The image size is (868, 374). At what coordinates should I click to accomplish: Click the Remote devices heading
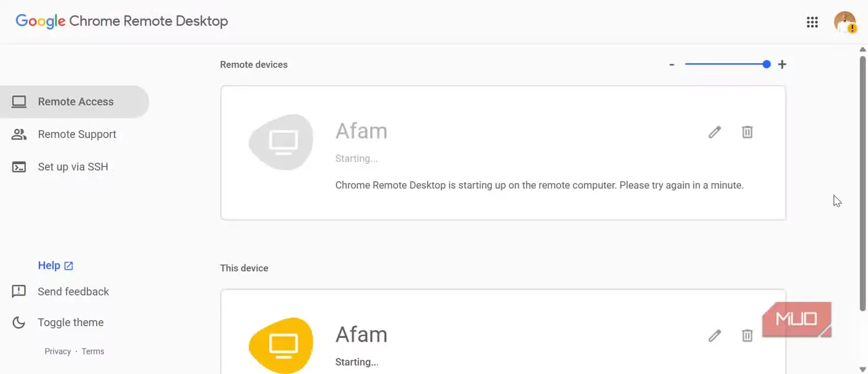tap(254, 64)
